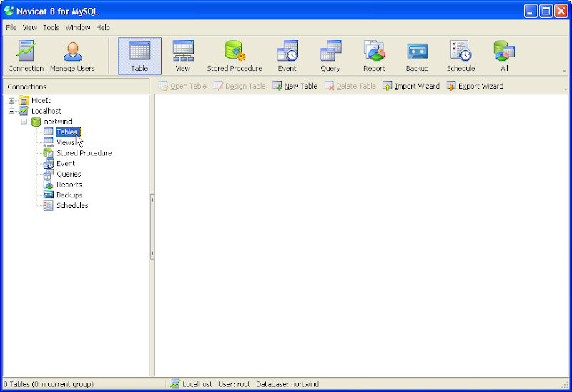The height and width of the screenshot is (392, 572).
Task: Select Backups node in tree
Action: [69, 195]
